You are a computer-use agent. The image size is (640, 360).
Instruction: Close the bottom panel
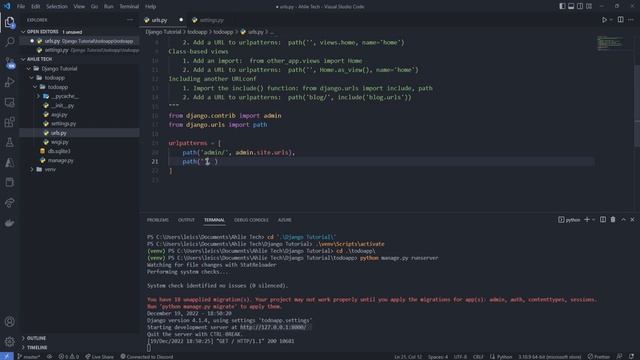pos(632,220)
